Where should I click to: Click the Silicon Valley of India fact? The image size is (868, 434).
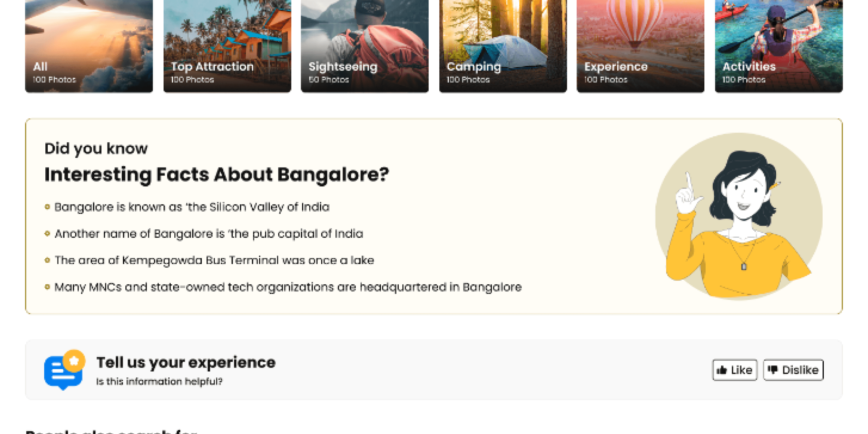click(x=192, y=207)
